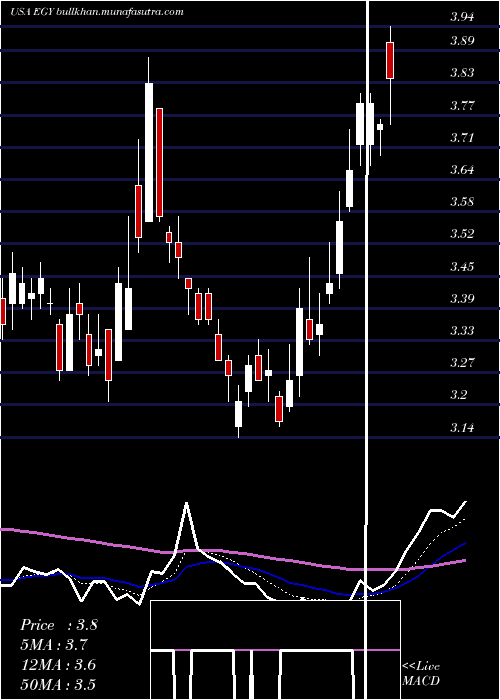This screenshot has width=500, height=700.
Task: Click the 3.33 price axis label
Action: pos(462,330)
